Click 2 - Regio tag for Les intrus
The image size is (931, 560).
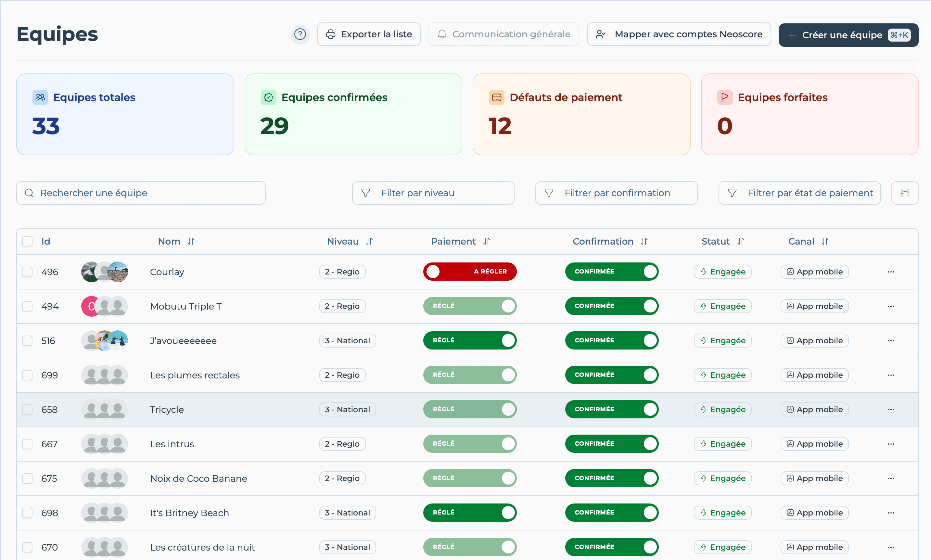coord(342,444)
